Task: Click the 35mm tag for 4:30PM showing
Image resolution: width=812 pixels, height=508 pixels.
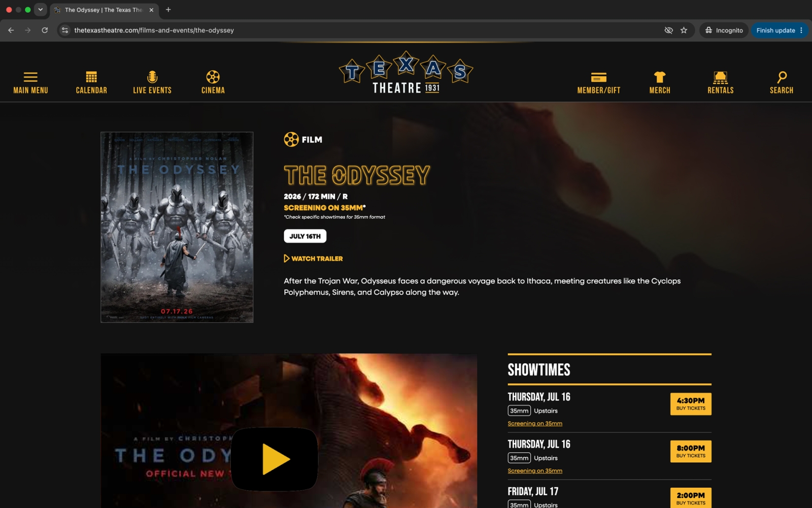Action: pos(519,410)
